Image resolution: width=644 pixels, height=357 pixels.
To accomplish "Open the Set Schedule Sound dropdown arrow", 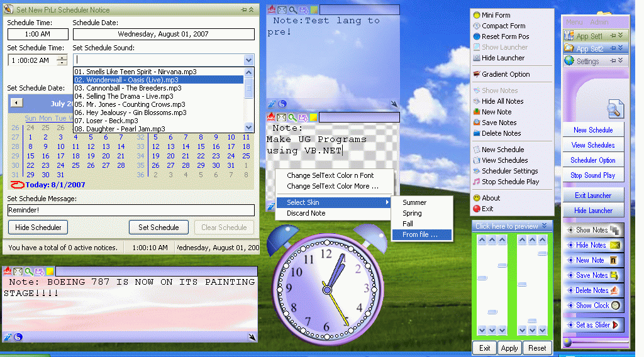I will pos(248,60).
